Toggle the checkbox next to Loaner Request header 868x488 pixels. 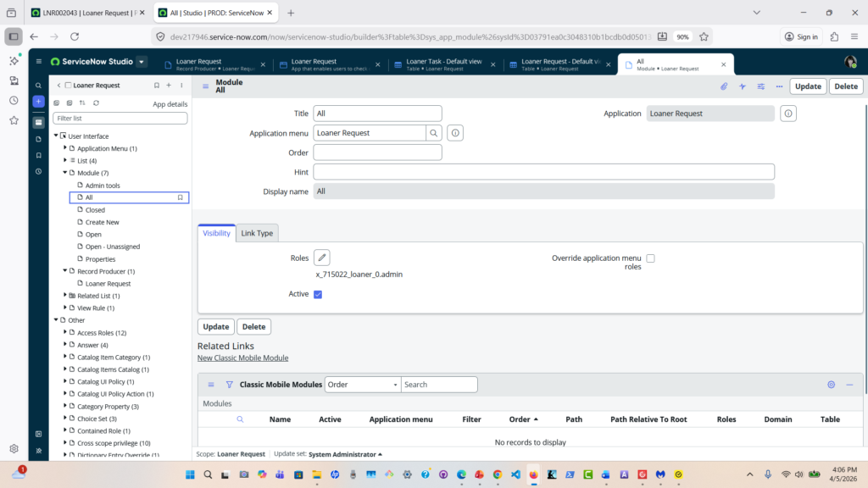[69, 86]
